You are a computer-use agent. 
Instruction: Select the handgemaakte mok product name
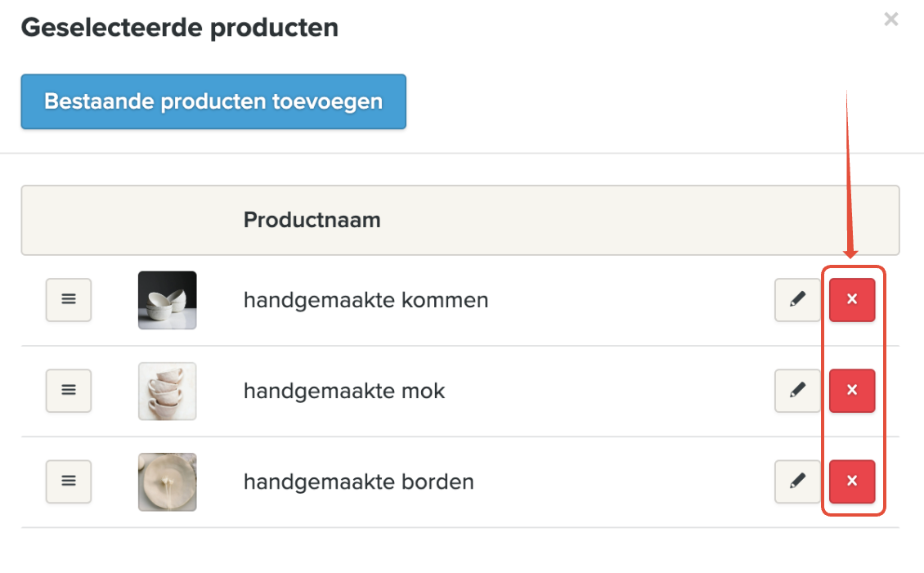tap(344, 391)
